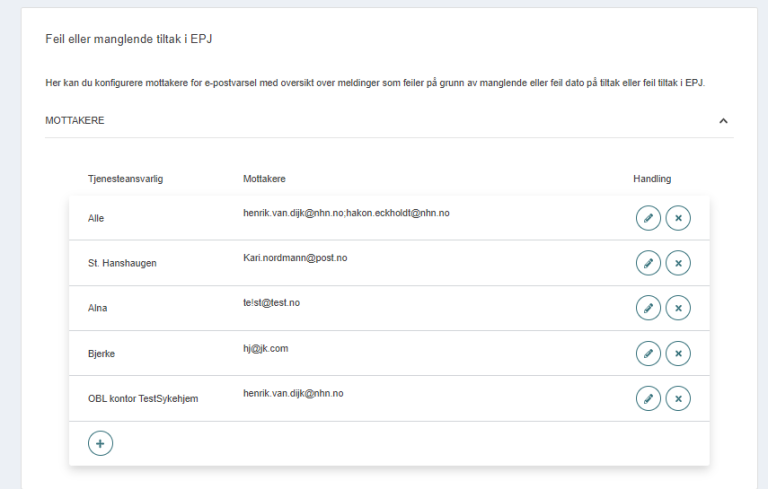Delete the Alle recipient row

pos(678,218)
